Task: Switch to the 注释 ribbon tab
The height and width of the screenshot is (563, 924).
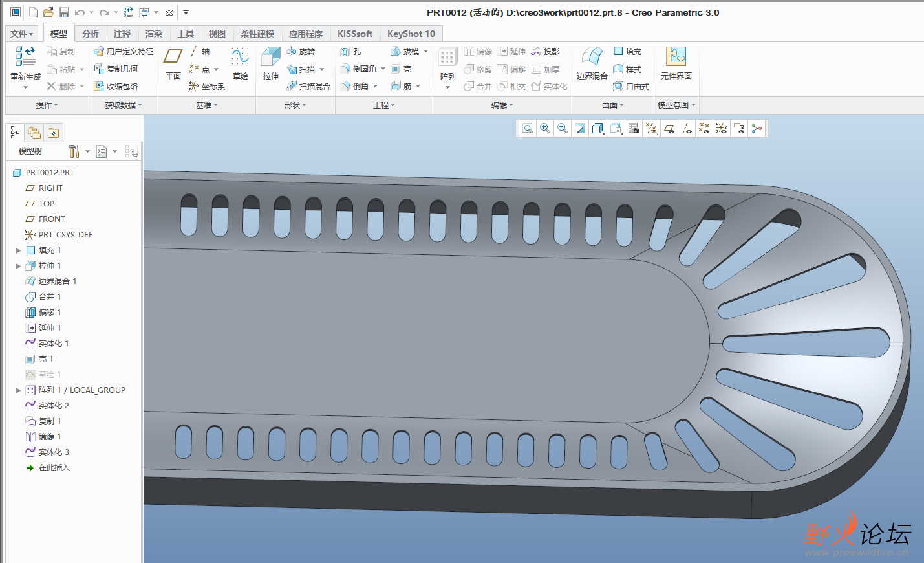Action: click(x=122, y=34)
